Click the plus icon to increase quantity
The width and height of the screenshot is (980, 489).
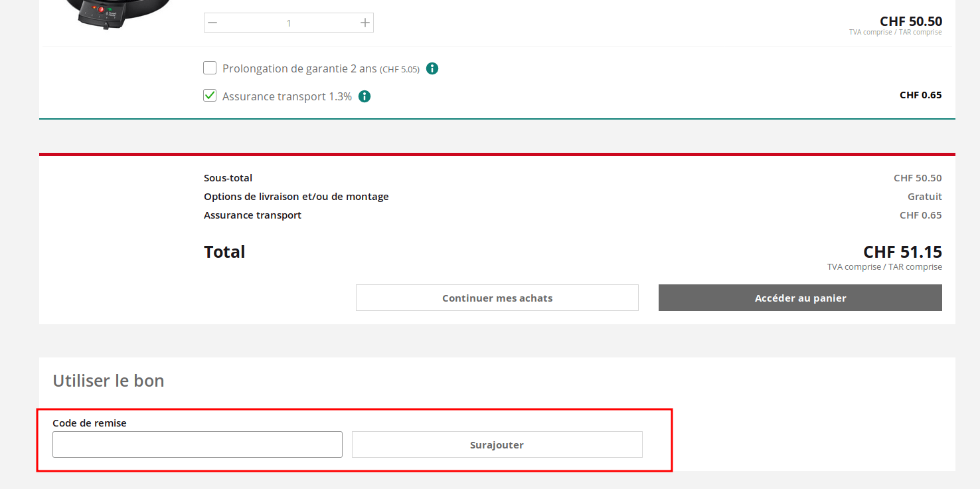click(365, 23)
